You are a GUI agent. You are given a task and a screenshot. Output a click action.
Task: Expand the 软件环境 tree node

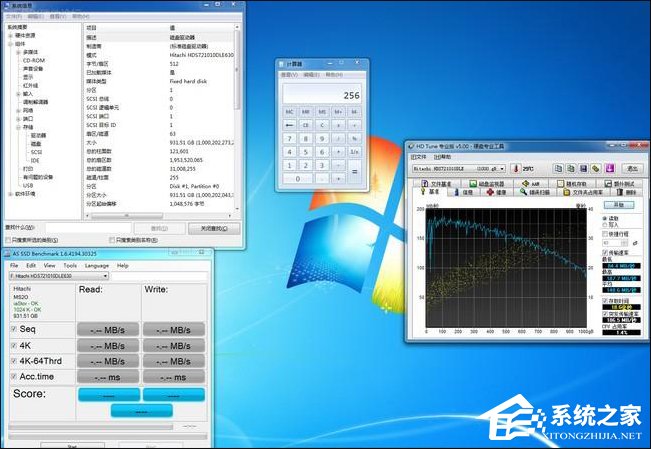[11, 193]
